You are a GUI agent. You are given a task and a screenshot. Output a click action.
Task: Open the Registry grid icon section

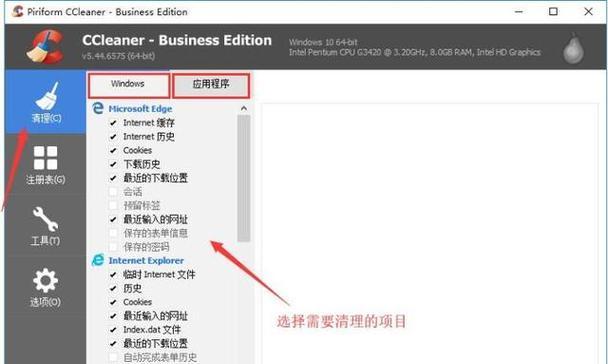click(x=46, y=165)
